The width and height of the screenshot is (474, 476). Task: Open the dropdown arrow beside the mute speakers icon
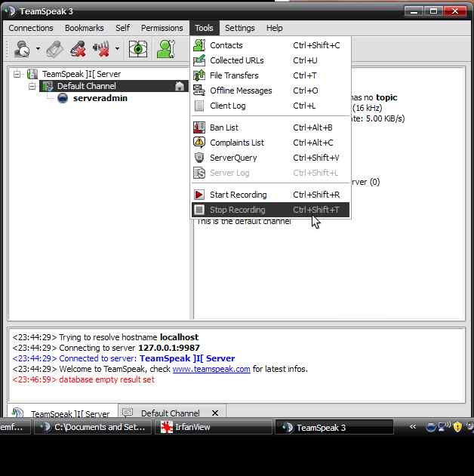click(117, 48)
